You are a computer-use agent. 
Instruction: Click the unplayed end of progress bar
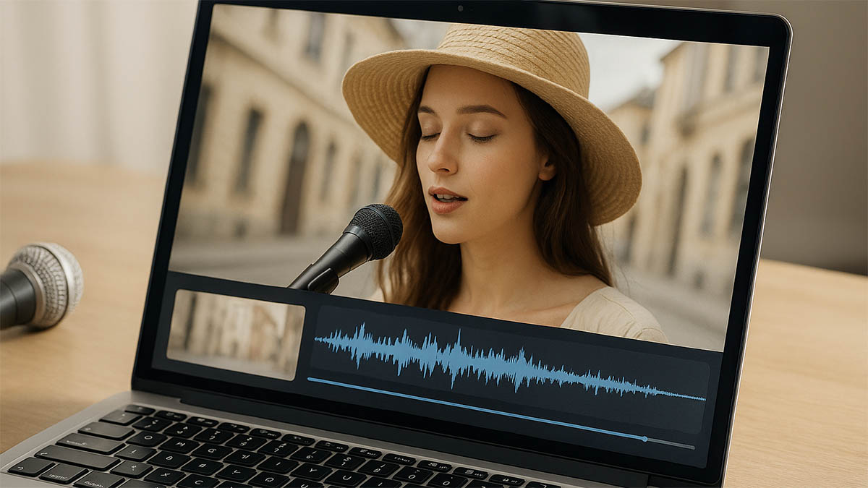coord(673,443)
